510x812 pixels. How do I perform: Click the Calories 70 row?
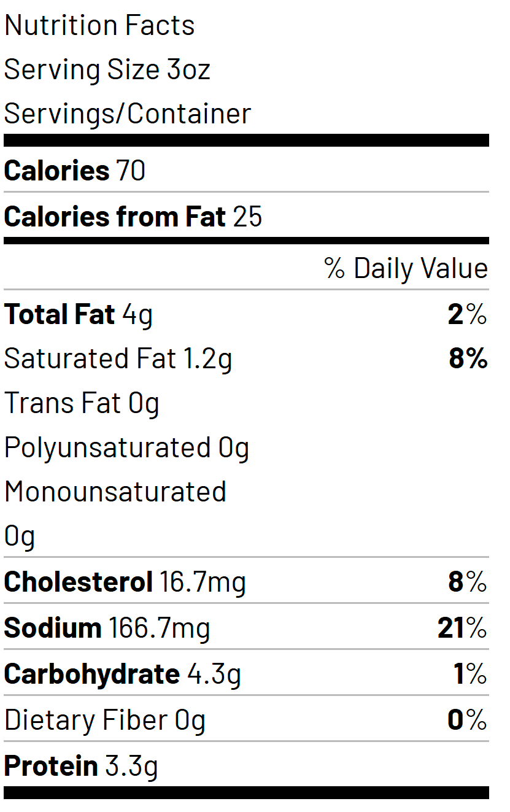click(x=246, y=171)
